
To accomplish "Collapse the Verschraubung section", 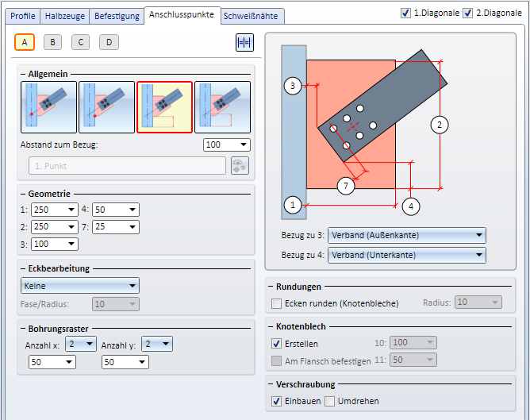I will tap(271, 384).
